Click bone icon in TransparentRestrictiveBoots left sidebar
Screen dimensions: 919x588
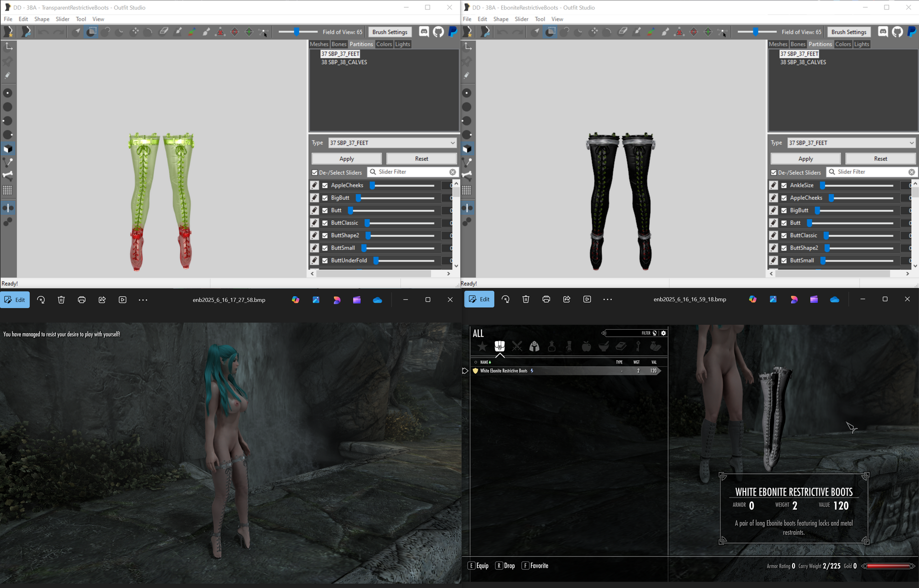point(8,176)
